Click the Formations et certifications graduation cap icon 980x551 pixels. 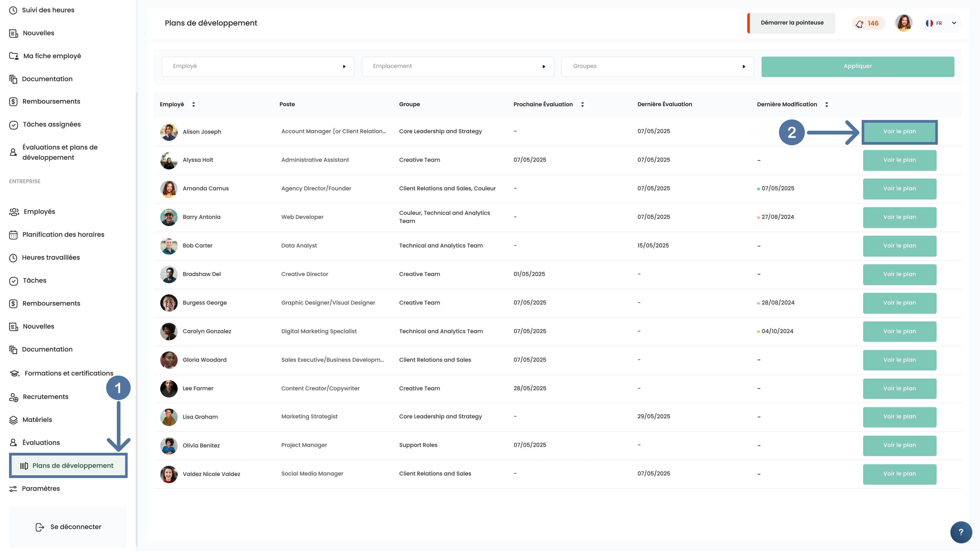click(x=14, y=373)
